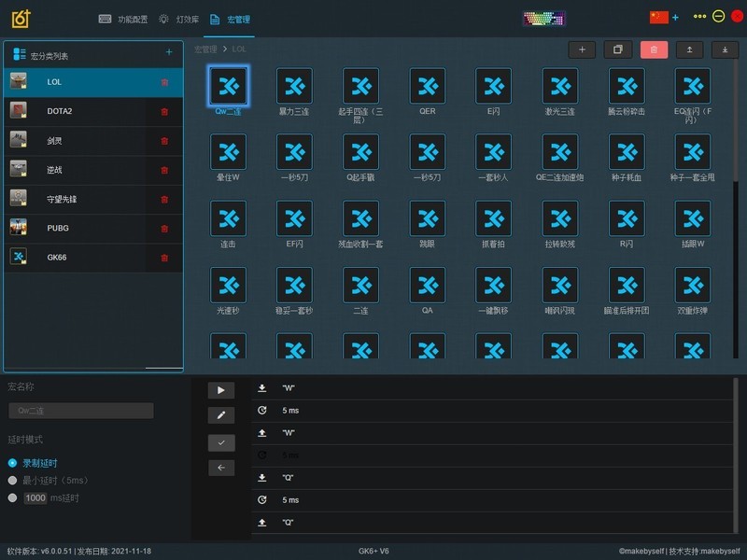The image size is (747, 560).
Task: Click the left arrow back button
Action: pos(221,468)
